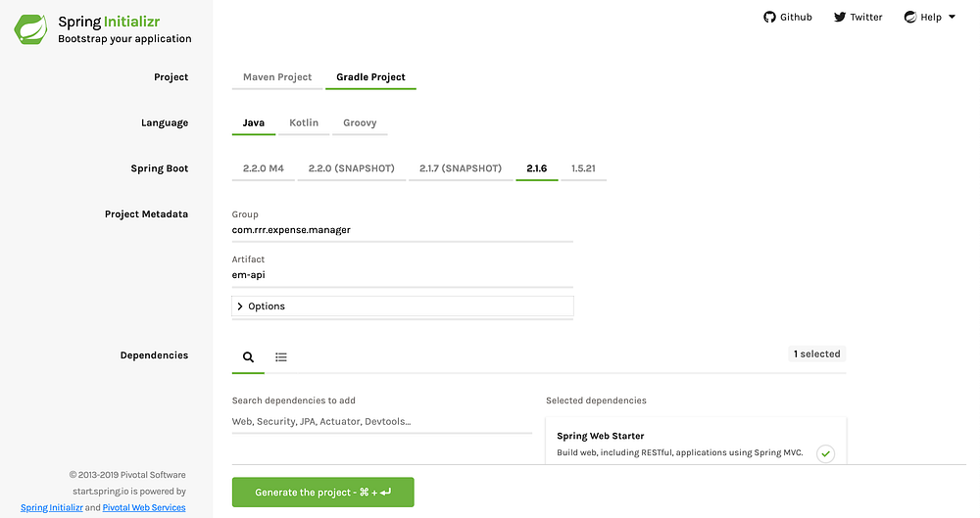The image size is (980, 518).
Task: Focus the Group input field
Action: (x=403, y=230)
